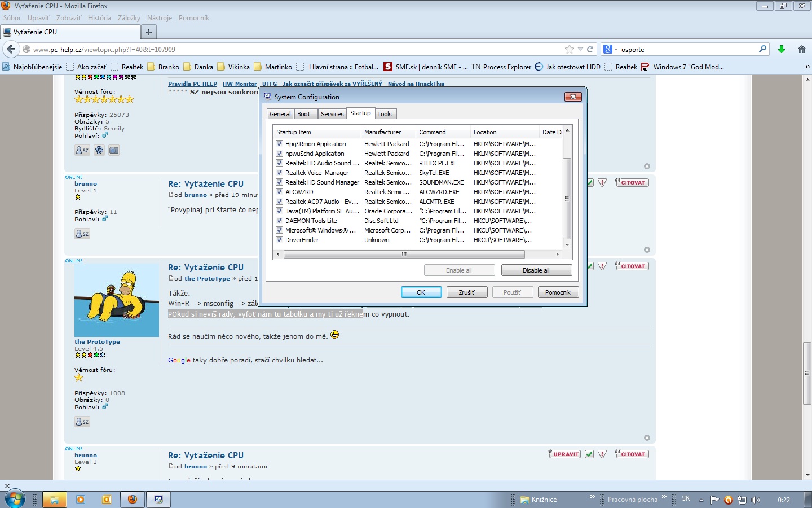Toggle Realtek Voice Manager checkbox
The width and height of the screenshot is (812, 508).
279,173
